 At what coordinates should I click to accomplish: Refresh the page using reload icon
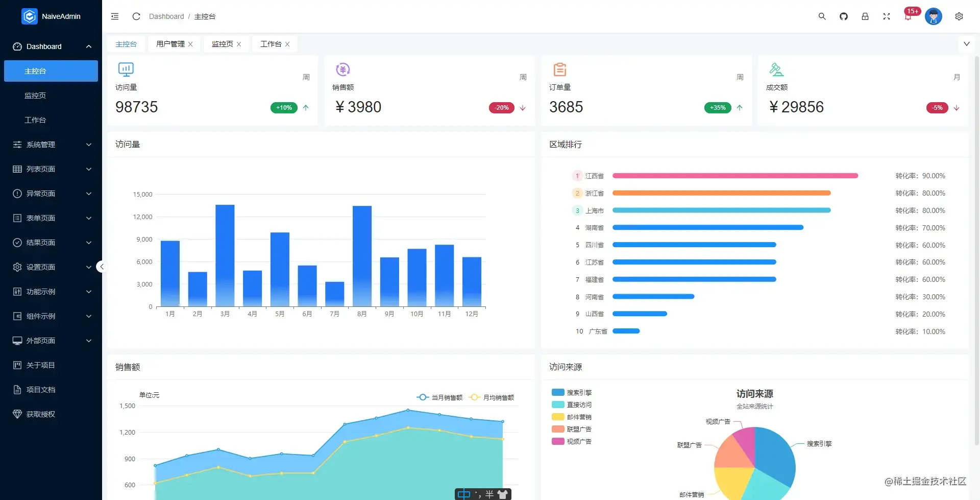(x=136, y=16)
